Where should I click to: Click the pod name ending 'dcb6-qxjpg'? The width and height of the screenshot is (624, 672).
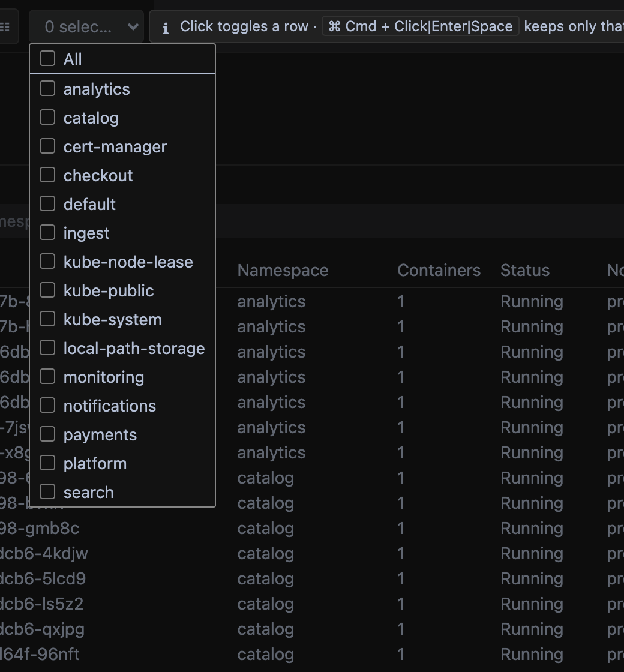tap(42, 629)
